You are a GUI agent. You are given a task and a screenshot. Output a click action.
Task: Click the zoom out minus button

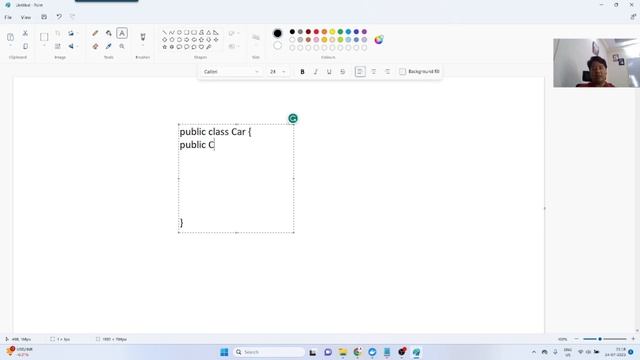576,339
